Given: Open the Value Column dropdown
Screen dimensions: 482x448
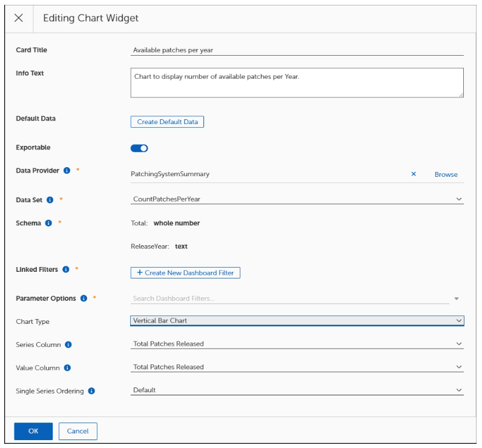Looking at the screenshot, I should click(297, 367).
